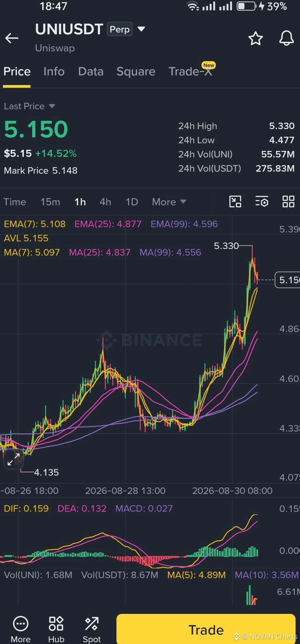Tap the 24h High value 5.330
Screen dimensions: 300x644
coord(282,126)
